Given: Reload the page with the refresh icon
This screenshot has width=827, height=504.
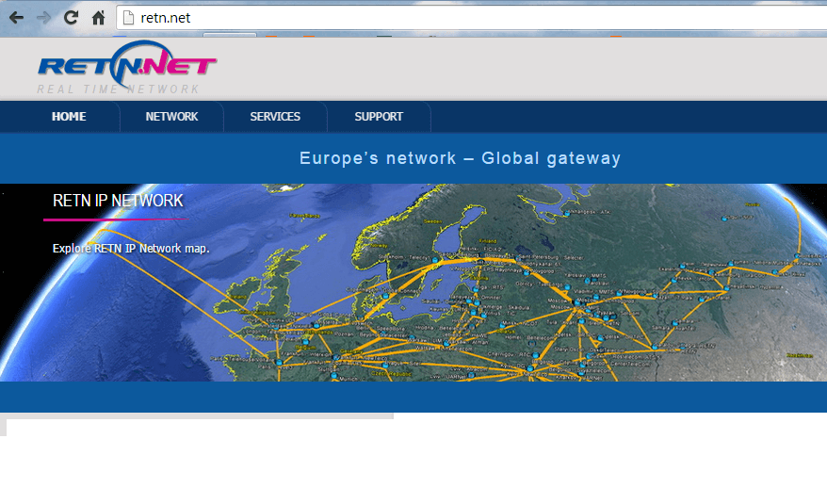Looking at the screenshot, I should click(x=72, y=18).
